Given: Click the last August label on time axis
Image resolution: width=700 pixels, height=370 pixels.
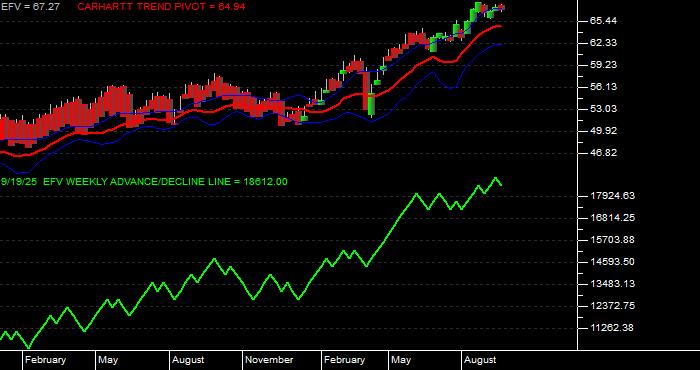Looking at the screenshot, I should tap(480, 360).
